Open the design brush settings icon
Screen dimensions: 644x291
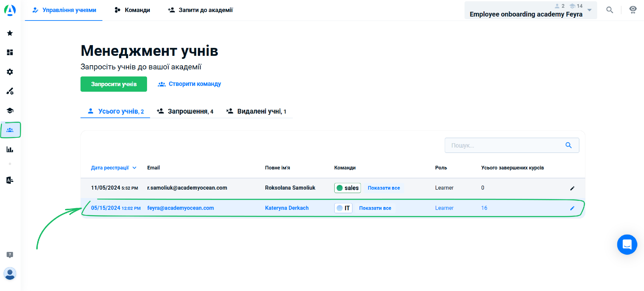(x=10, y=91)
